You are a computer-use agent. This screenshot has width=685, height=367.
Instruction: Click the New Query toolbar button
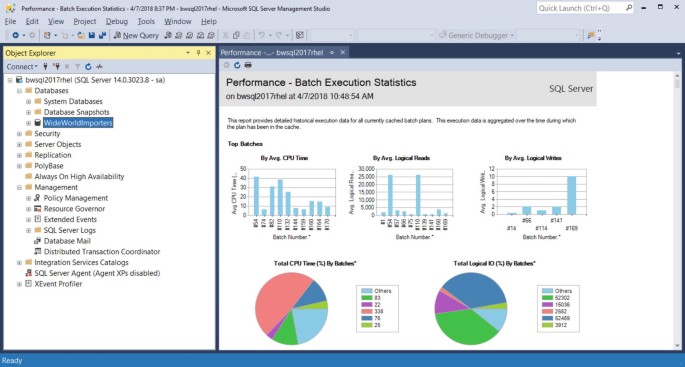[x=136, y=35]
